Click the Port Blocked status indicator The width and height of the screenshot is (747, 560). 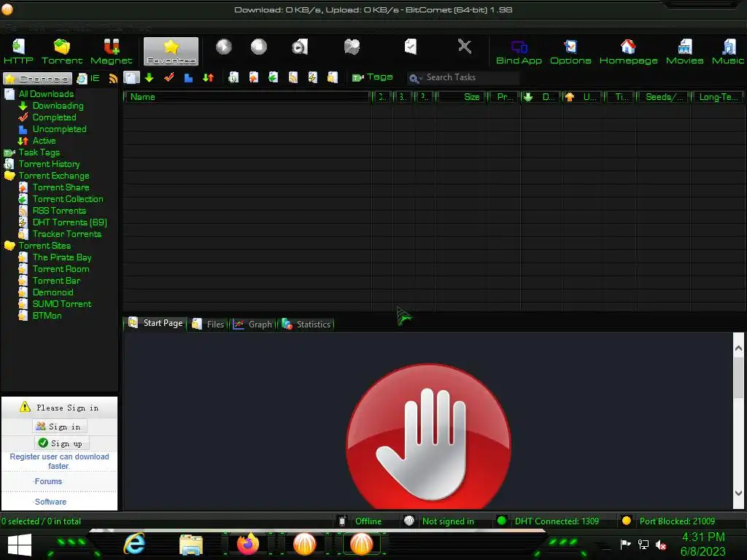669,521
